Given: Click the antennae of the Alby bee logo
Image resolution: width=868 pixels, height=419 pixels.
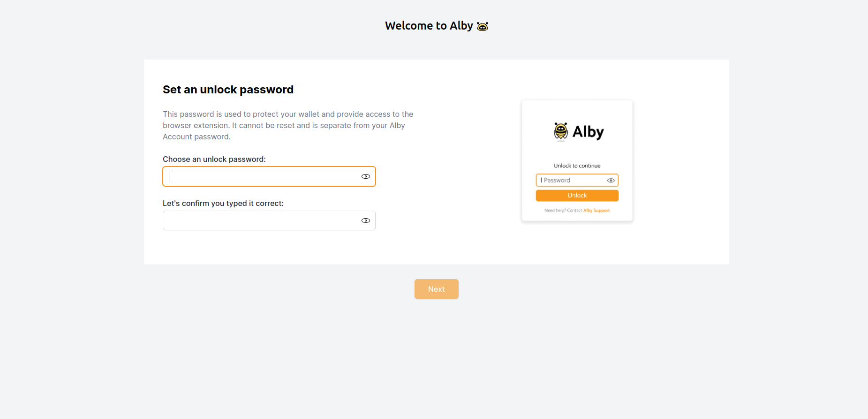Looking at the screenshot, I should pyautogui.click(x=560, y=123).
